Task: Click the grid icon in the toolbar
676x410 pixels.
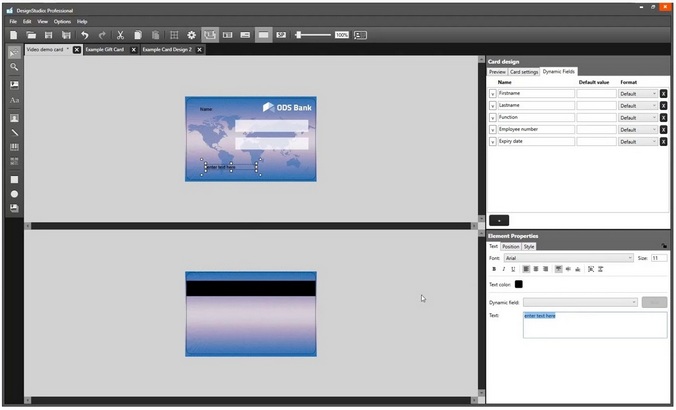Action: pyautogui.click(x=174, y=35)
